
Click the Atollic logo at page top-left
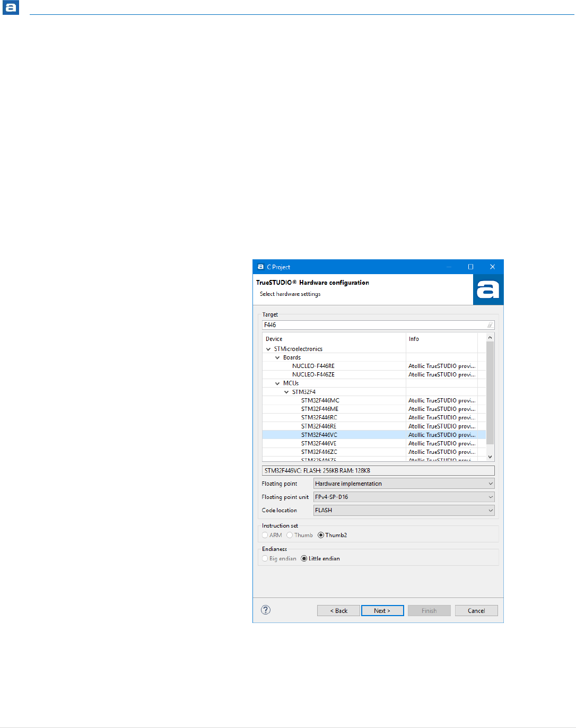11,7
